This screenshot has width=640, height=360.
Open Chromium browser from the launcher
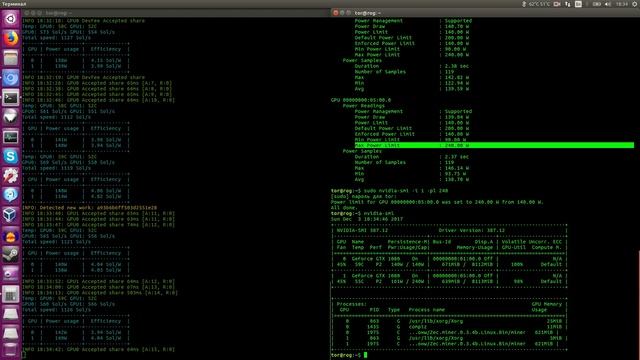[11, 78]
